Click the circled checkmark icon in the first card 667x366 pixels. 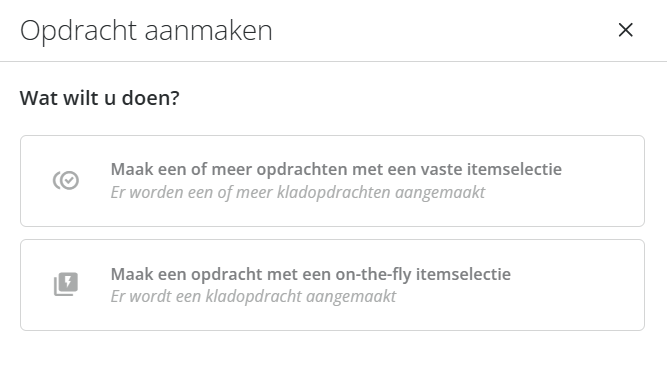pyautogui.click(x=66, y=180)
